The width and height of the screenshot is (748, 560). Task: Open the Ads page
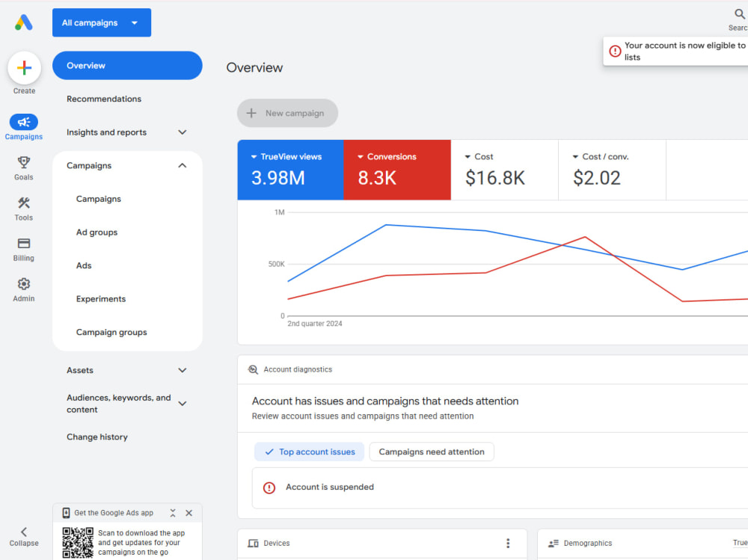pyautogui.click(x=84, y=265)
